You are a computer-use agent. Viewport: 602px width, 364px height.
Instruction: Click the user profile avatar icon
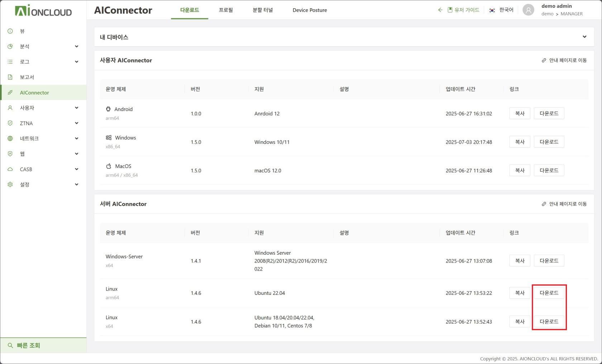[528, 10]
